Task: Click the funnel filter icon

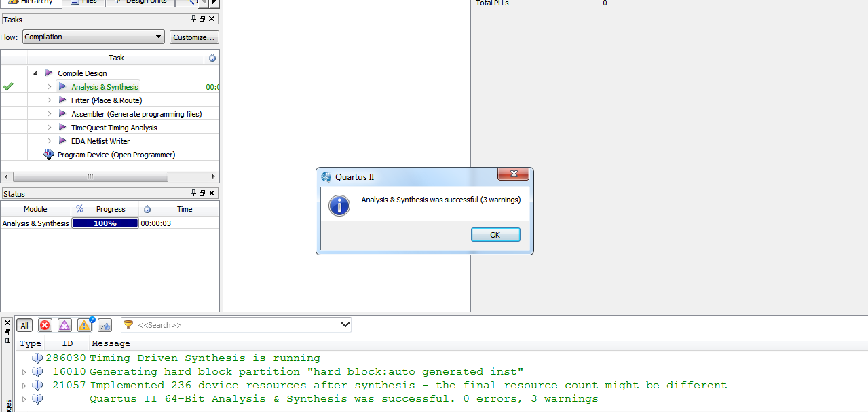Action: click(x=128, y=324)
